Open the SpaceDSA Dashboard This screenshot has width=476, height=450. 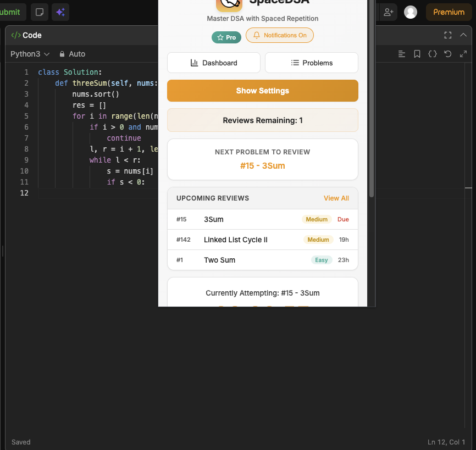coord(214,63)
